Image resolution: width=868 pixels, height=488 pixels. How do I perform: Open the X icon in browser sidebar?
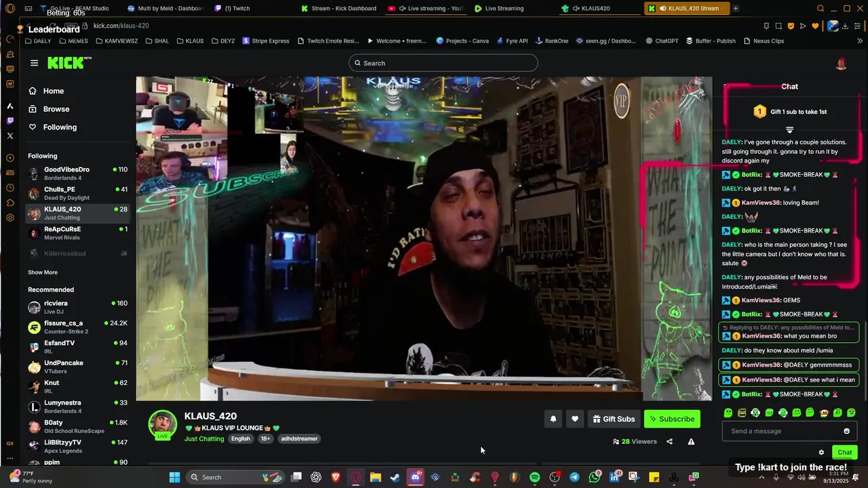pos(10,136)
